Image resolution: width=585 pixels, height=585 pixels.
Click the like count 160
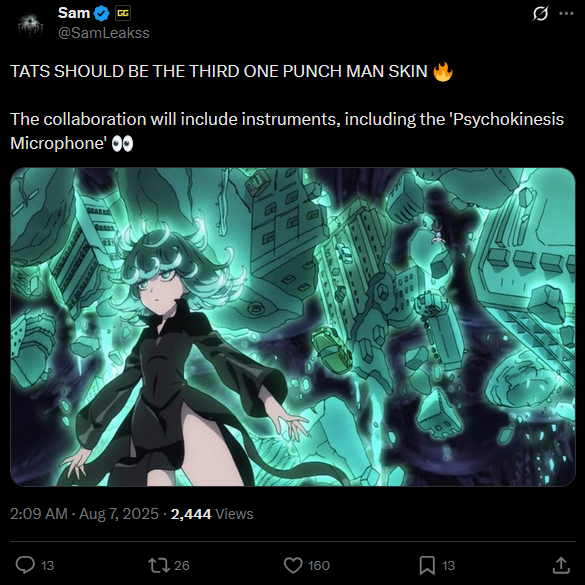coord(319,565)
